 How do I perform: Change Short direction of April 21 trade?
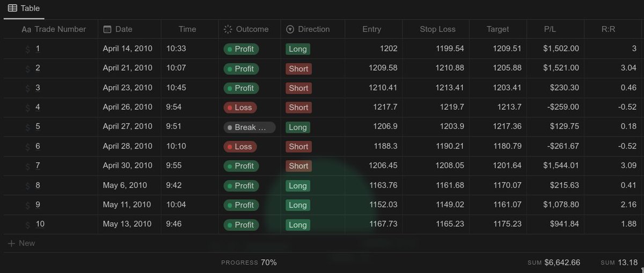pyautogui.click(x=299, y=69)
